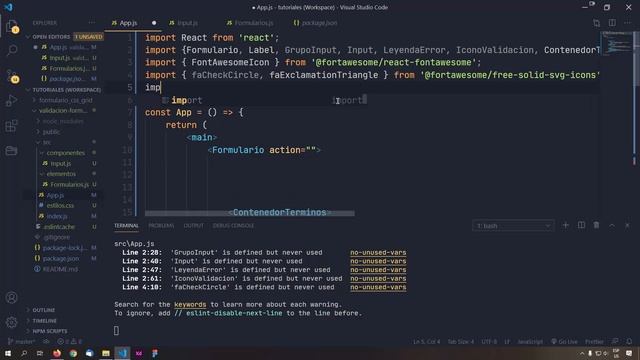Click the JavaScript language mode indicator
This screenshot has height=360, width=640.
[x=530, y=342]
